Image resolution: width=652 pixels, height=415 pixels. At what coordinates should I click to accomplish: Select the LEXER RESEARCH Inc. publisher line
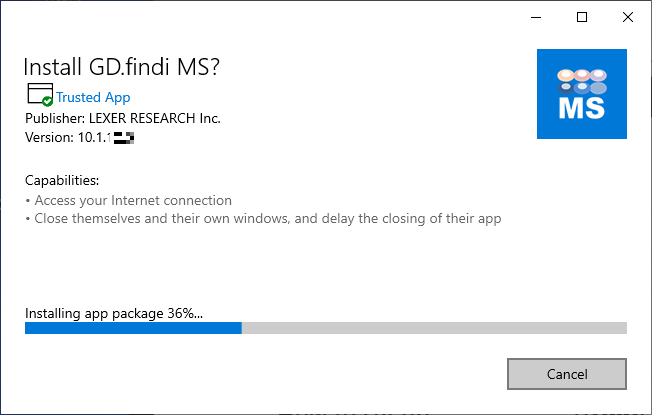click(x=122, y=118)
